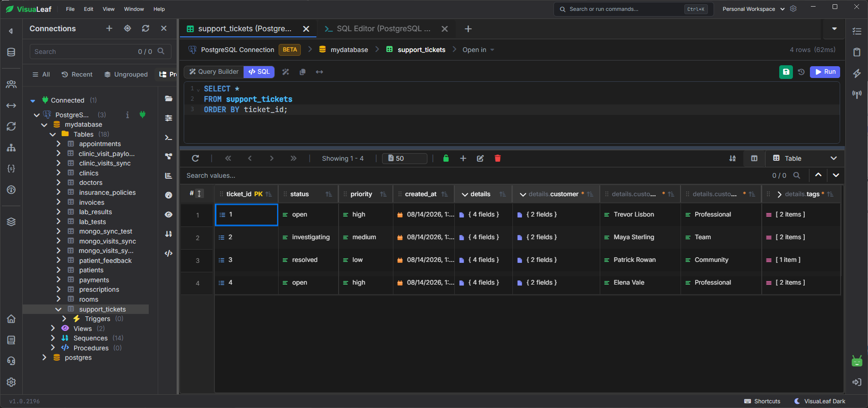Switch to SQL mode
This screenshot has height=408, width=868.
coord(259,72)
